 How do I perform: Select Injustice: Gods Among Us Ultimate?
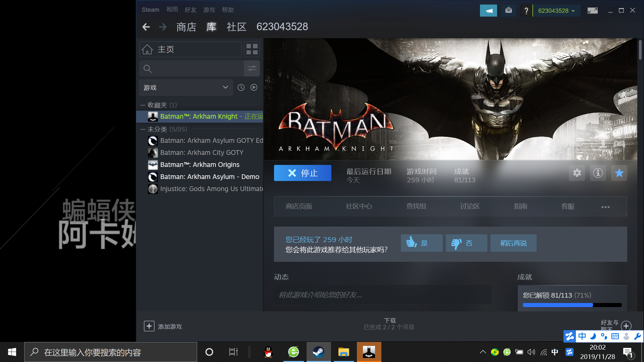click(x=200, y=189)
